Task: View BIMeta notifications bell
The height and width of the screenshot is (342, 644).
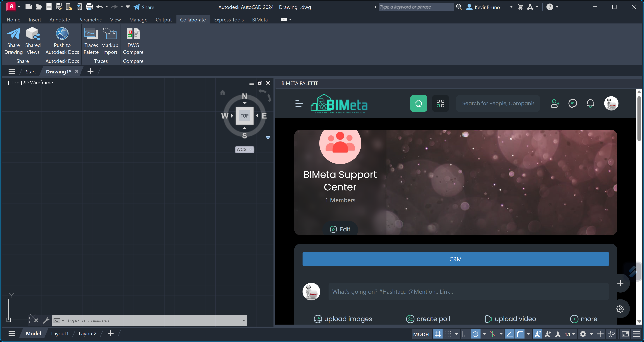Action: (x=590, y=103)
